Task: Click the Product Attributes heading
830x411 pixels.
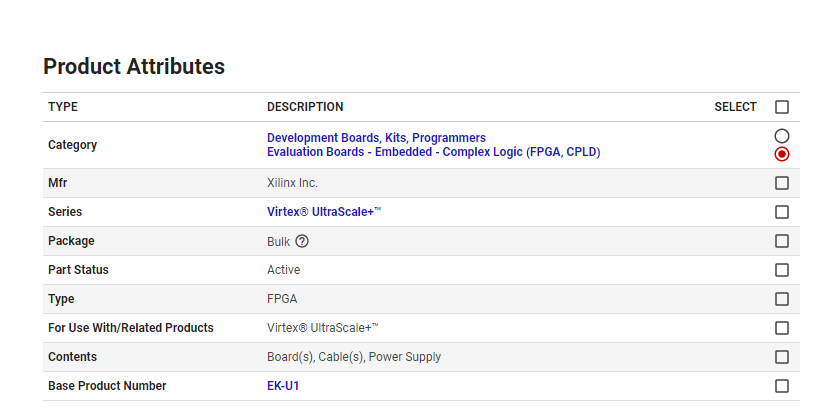Action: point(134,67)
